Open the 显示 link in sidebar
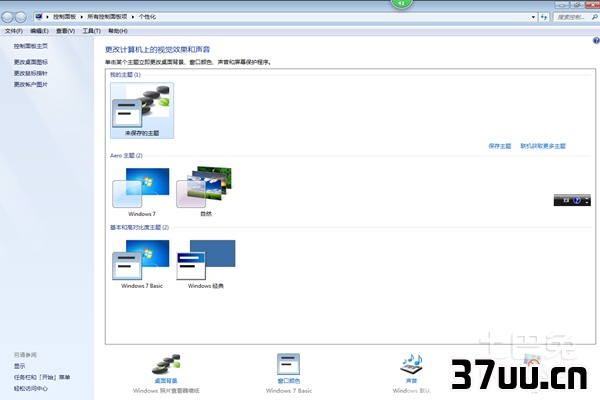600x400 pixels. 20,366
